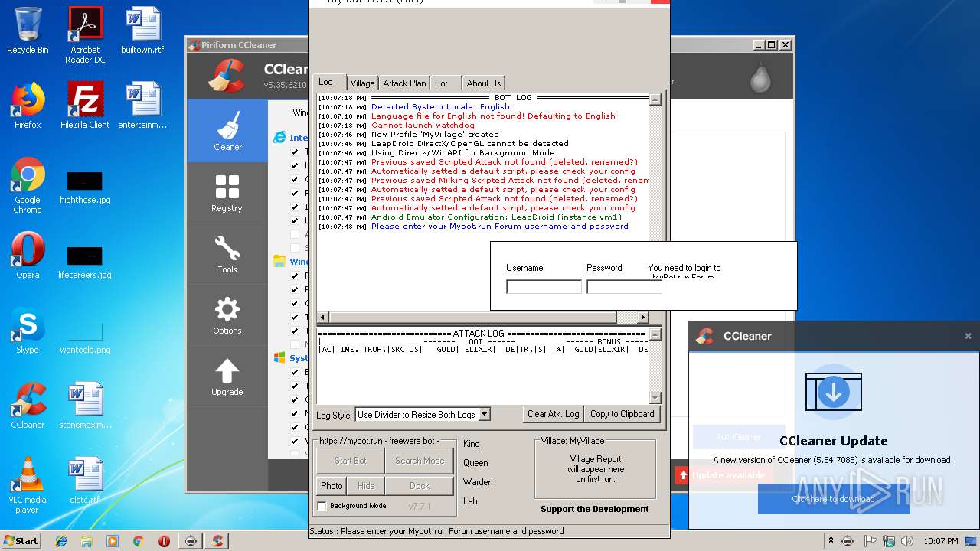Select the Opera desktop shortcut
The height and width of the screenshot is (551, 980).
(x=28, y=256)
